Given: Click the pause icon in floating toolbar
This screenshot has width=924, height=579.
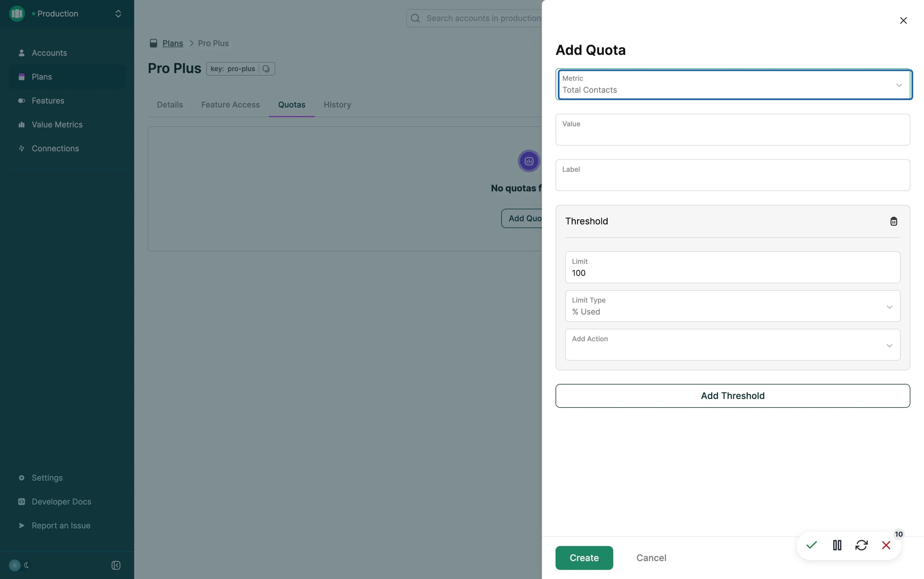Looking at the screenshot, I should pos(837,545).
